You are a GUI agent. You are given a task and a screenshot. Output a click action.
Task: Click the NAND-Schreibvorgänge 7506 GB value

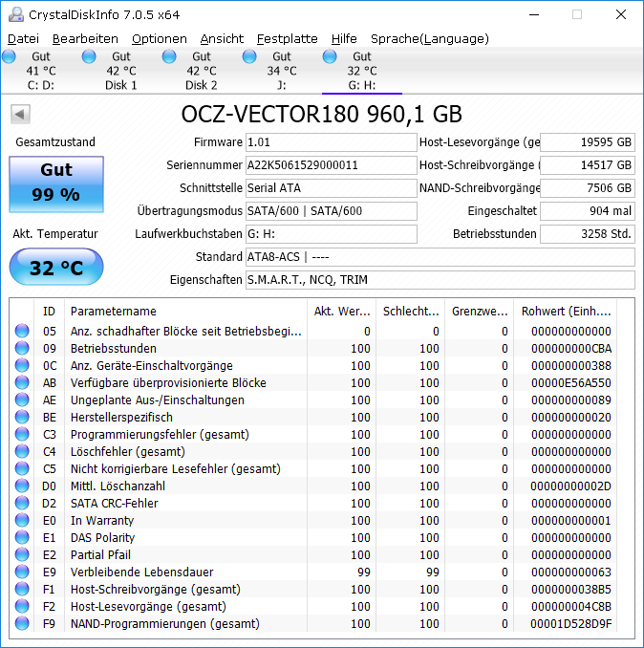(588, 188)
